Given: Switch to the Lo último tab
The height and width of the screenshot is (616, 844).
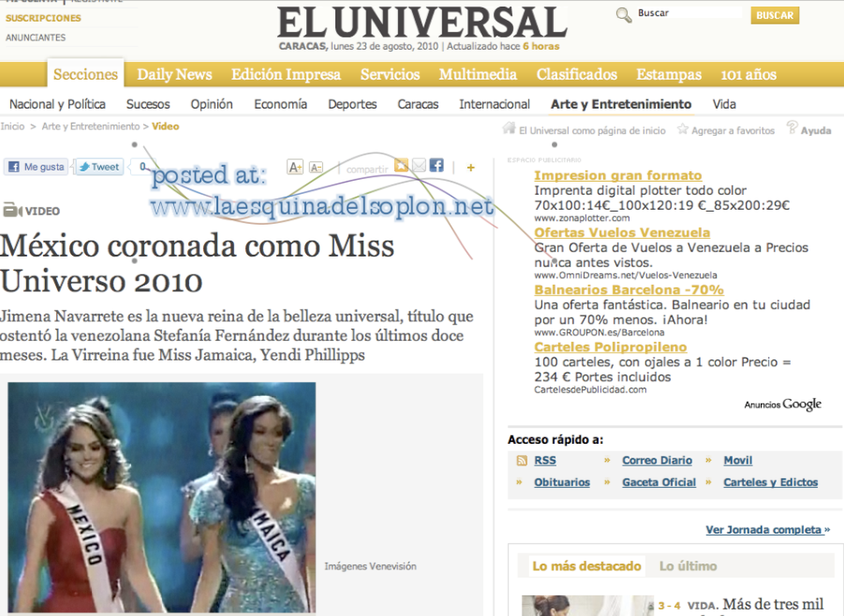Looking at the screenshot, I should 688,565.
